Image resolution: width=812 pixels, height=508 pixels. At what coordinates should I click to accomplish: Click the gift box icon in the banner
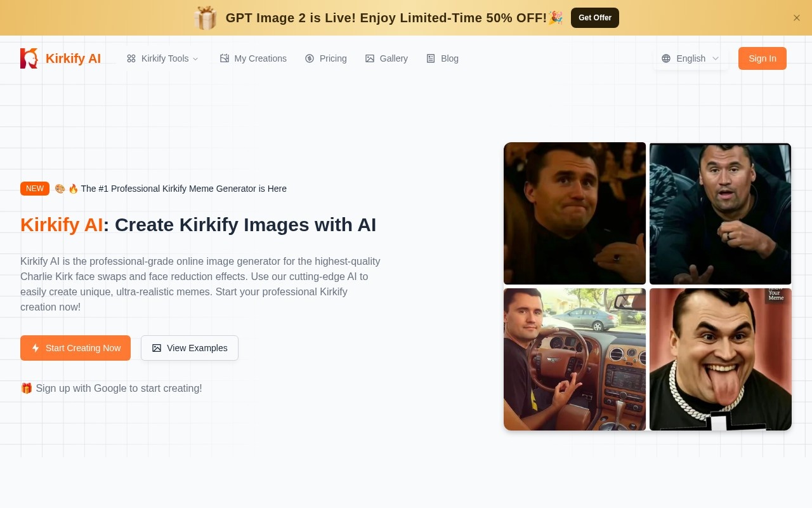coord(205,18)
